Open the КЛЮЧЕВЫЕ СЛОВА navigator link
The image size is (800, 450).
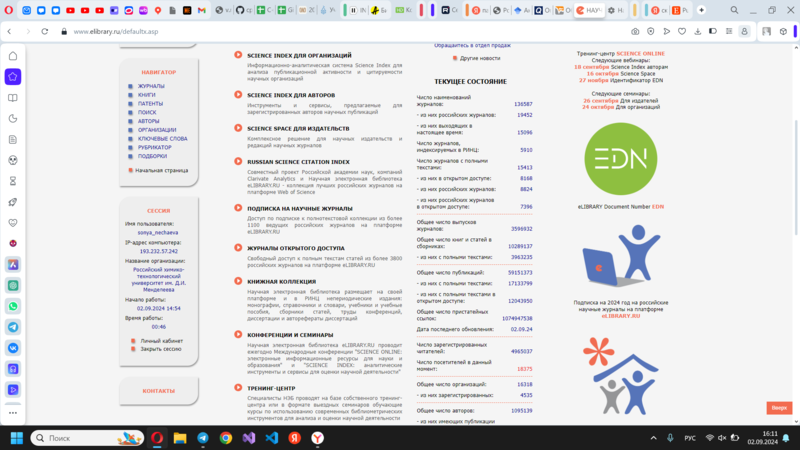[162, 139]
